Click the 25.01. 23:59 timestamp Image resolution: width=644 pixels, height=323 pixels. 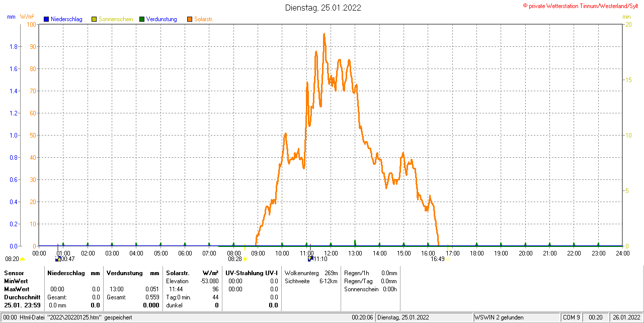click(x=22, y=305)
